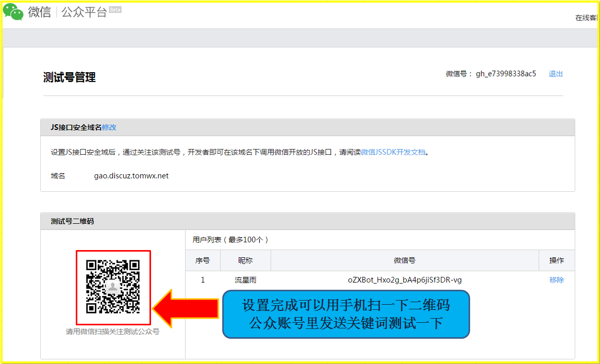Click the 序号 column header
This screenshot has width=600, height=364.
coord(203,260)
